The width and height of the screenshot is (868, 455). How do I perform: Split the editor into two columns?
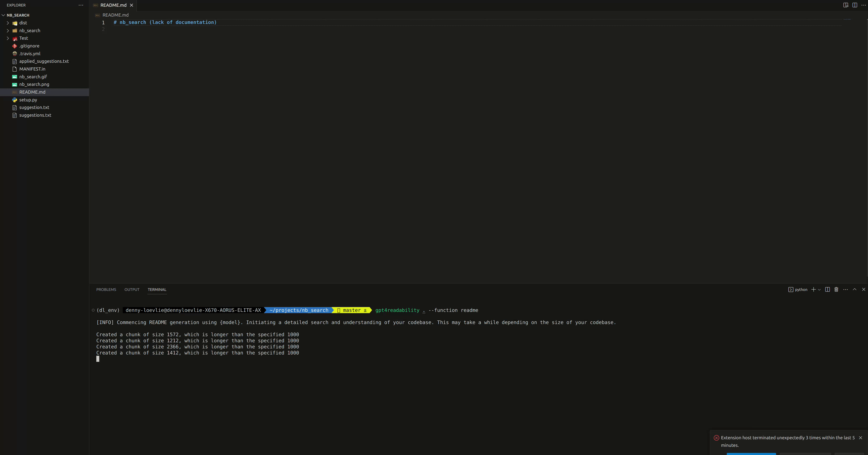(x=855, y=5)
